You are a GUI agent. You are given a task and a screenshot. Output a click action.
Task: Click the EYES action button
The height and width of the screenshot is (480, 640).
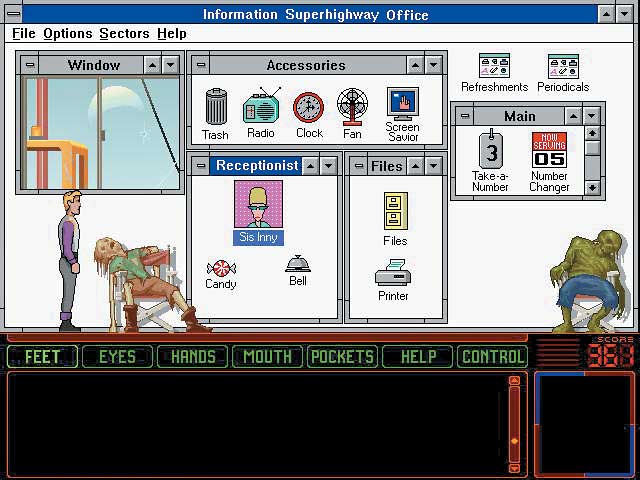coord(118,356)
